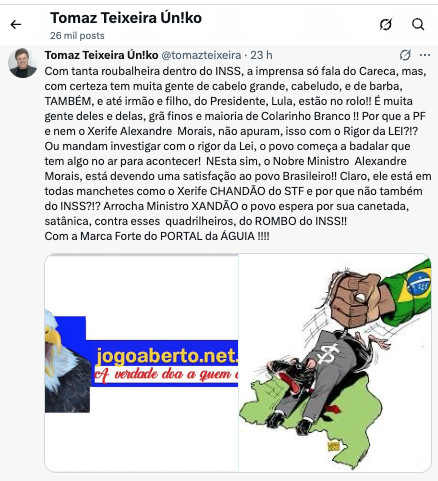Click the header title Tomaz Teixeira Ún!ko

click(x=126, y=18)
